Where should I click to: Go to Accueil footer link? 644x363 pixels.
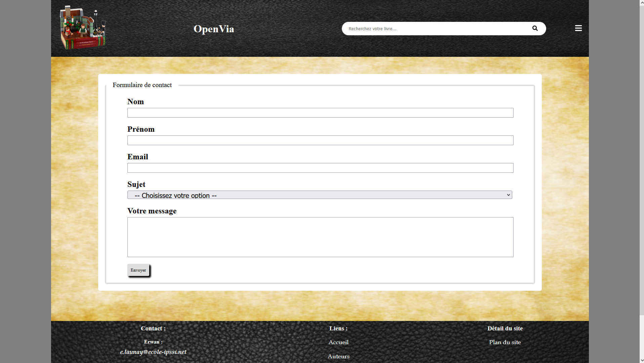click(338, 342)
